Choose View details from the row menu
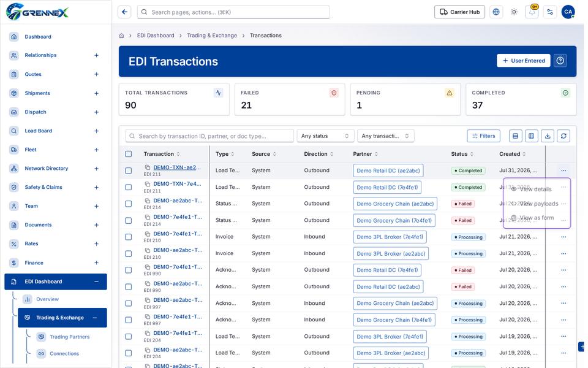Viewport: 588px width, 368px height. pos(537,190)
